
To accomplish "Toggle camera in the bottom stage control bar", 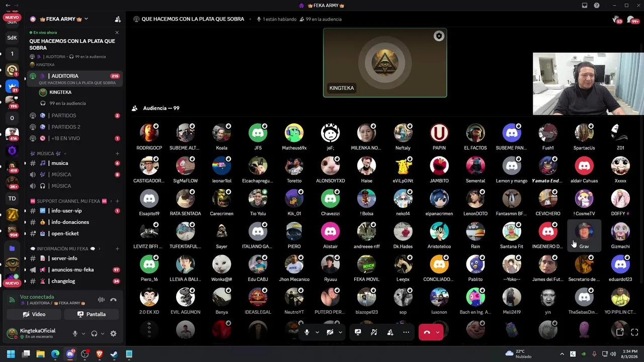I will (330, 332).
